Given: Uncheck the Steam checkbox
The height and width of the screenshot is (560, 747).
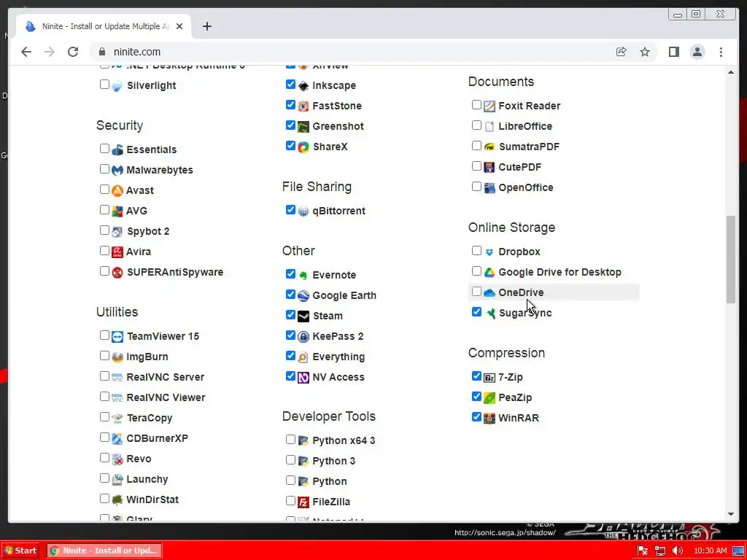Looking at the screenshot, I should 290,315.
